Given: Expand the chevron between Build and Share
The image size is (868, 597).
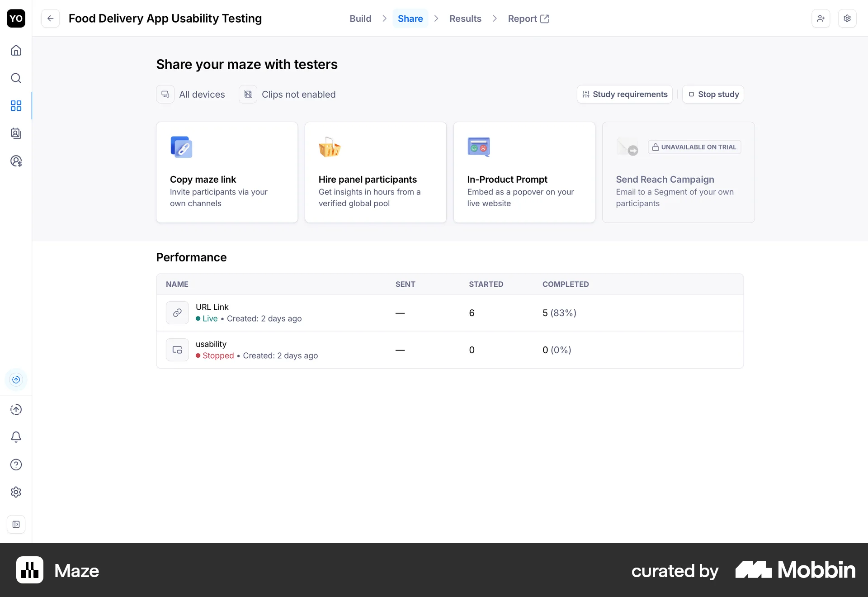Looking at the screenshot, I should point(384,19).
